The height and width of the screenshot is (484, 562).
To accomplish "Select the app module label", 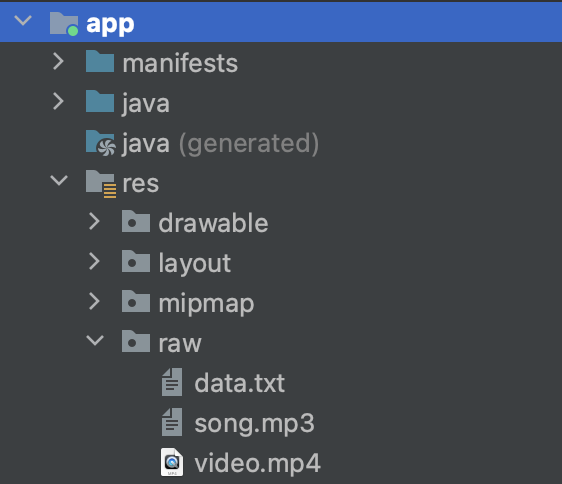I will click(110, 25).
